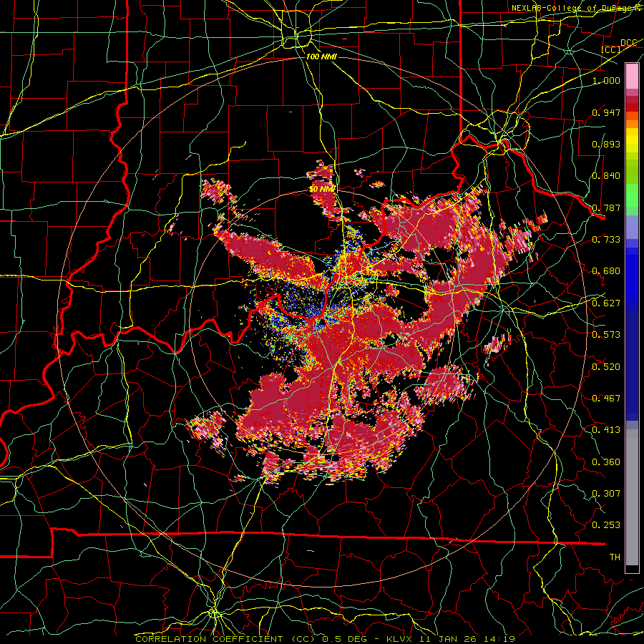Select the 0.787 color scale value
644x644 pixels.
tap(606, 208)
